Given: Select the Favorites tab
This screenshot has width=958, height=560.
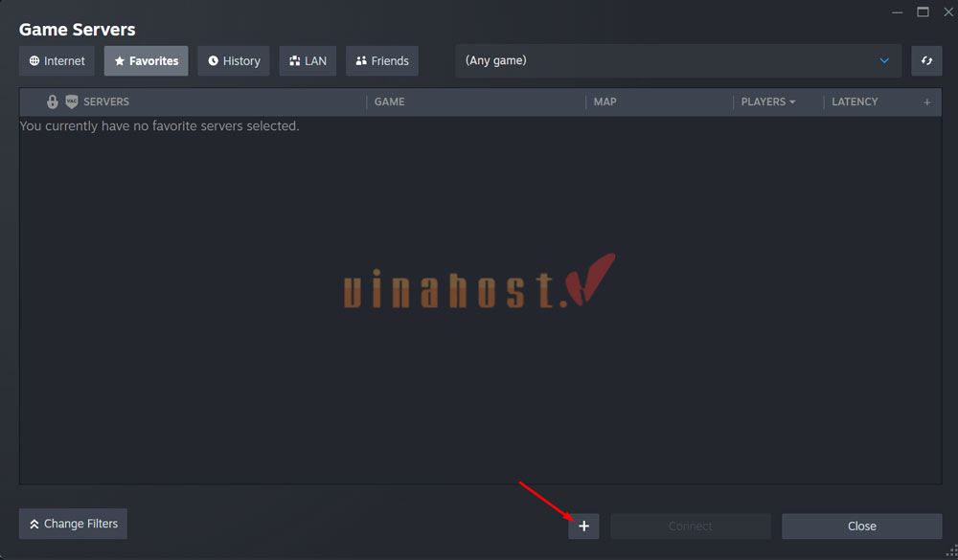Looking at the screenshot, I should point(146,60).
